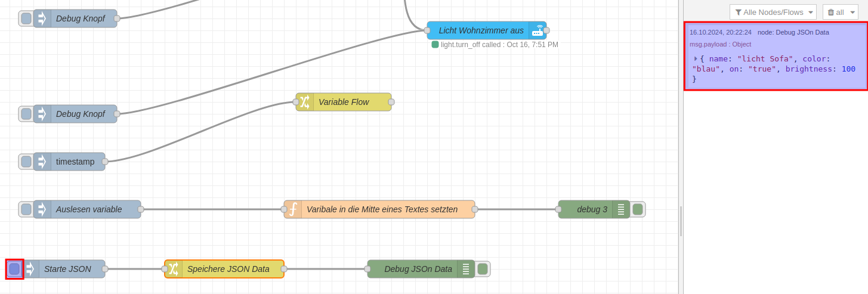Clear debug messages with the trash all button
Screen dimensions: 868x294
[x=835, y=12]
